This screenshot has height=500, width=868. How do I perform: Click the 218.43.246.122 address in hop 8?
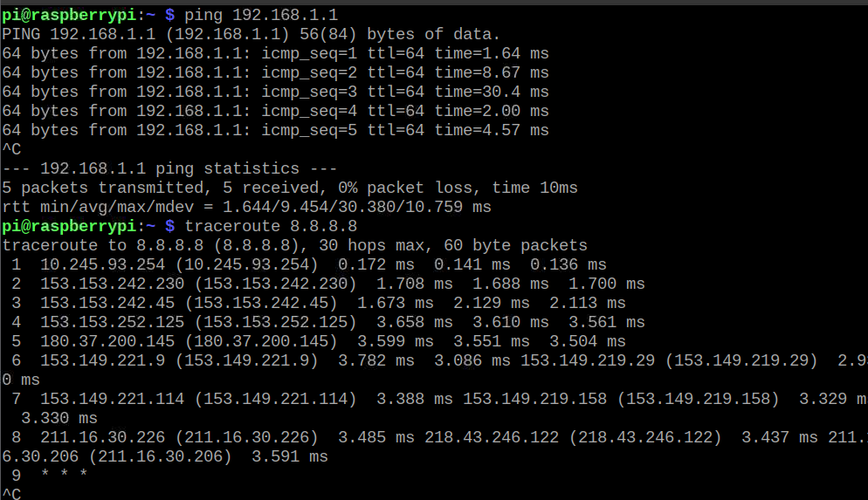click(x=492, y=437)
